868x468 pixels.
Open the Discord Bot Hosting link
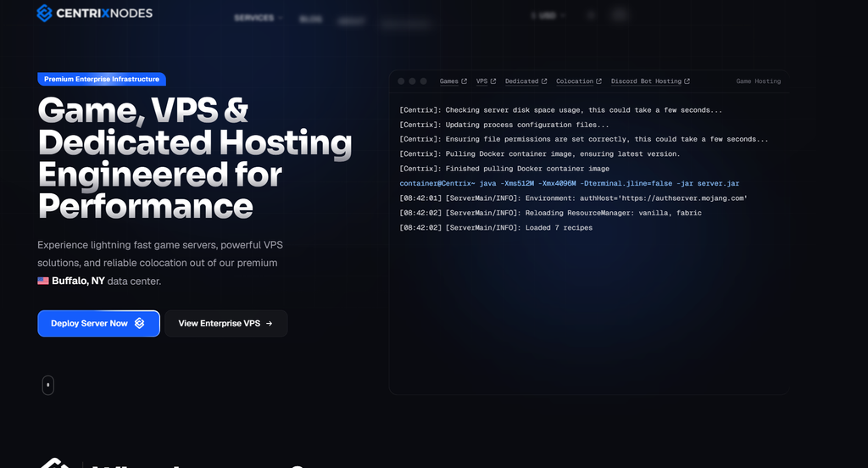(x=646, y=81)
